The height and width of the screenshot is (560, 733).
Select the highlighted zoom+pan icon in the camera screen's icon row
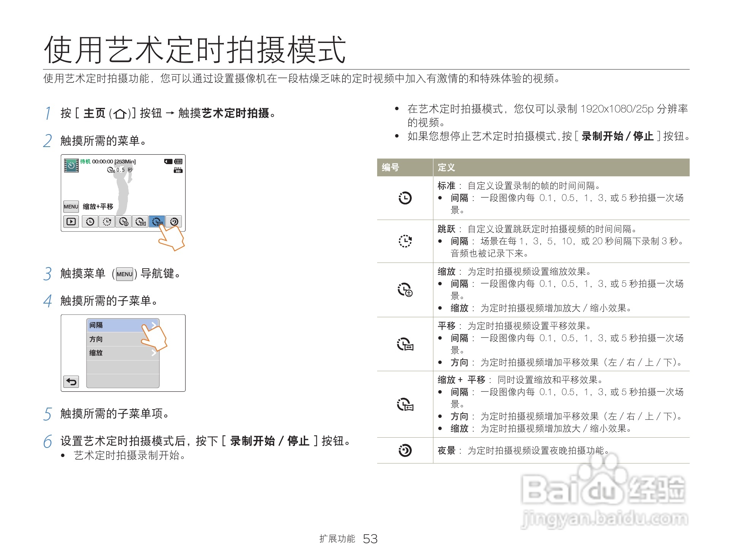[157, 221]
